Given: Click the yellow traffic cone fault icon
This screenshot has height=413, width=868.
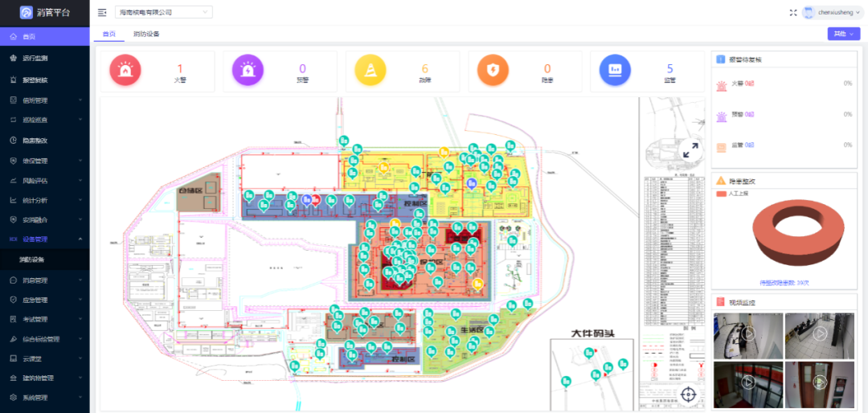Looking at the screenshot, I should click(x=371, y=72).
